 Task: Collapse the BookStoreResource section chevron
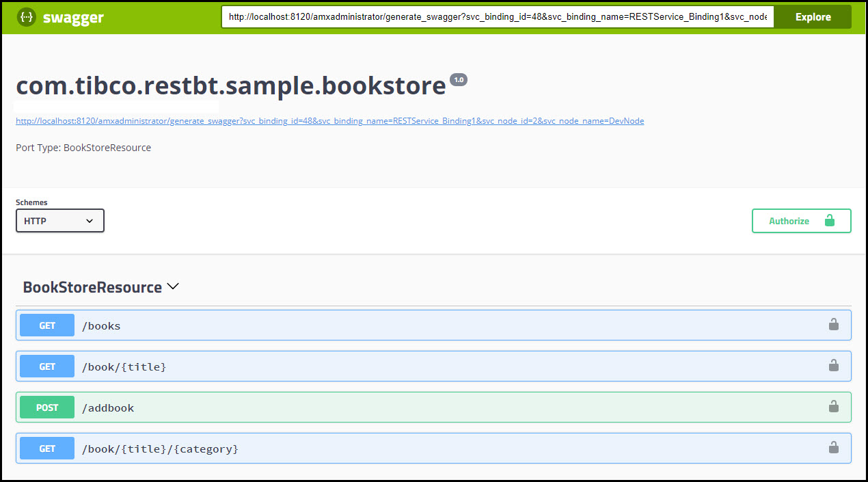click(x=173, y=286)
